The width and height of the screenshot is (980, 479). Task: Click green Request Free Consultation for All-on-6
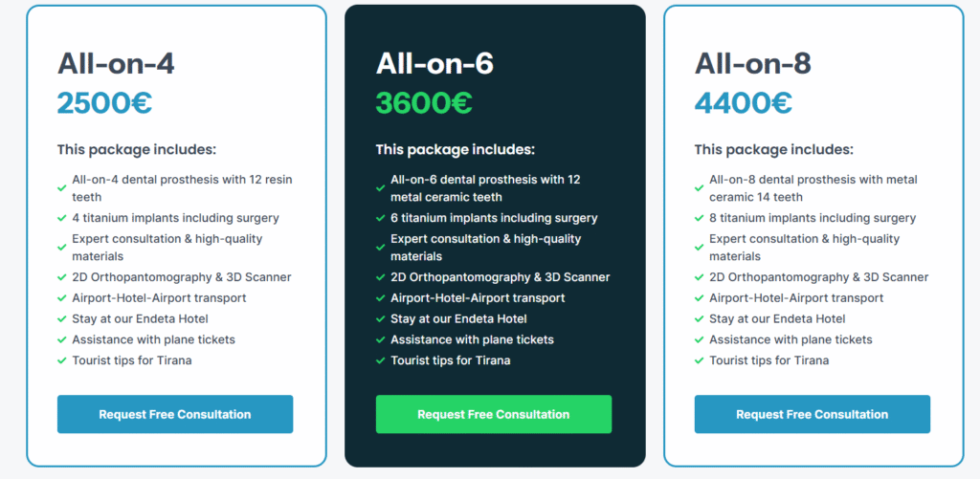(494, 414)
